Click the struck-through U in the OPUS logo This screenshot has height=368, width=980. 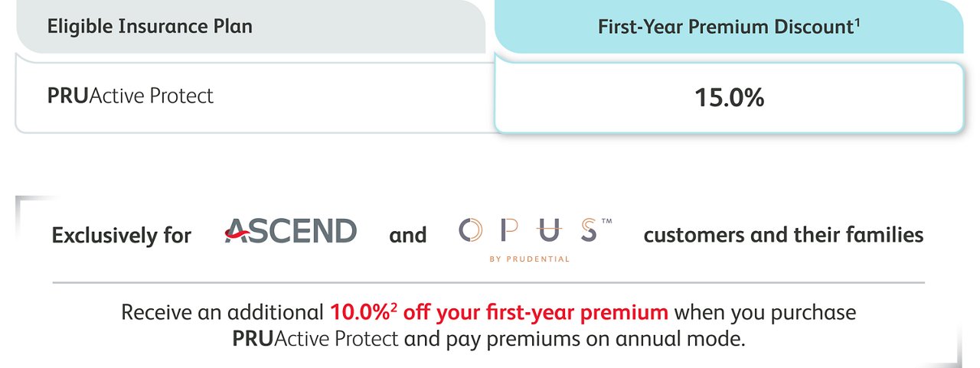coord(550,230)
